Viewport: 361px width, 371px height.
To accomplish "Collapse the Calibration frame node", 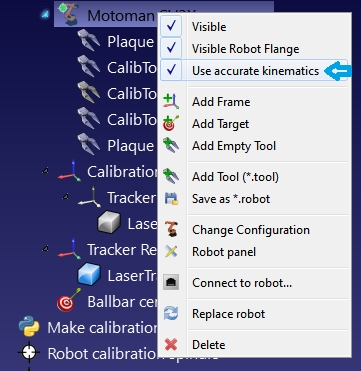I will point(45,171).
